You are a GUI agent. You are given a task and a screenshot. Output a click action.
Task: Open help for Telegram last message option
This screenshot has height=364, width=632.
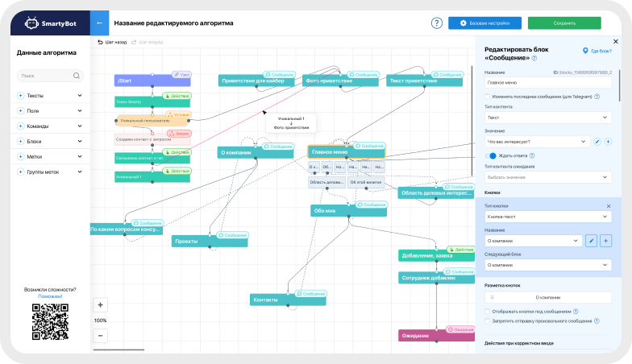click(x=597, y=97)
